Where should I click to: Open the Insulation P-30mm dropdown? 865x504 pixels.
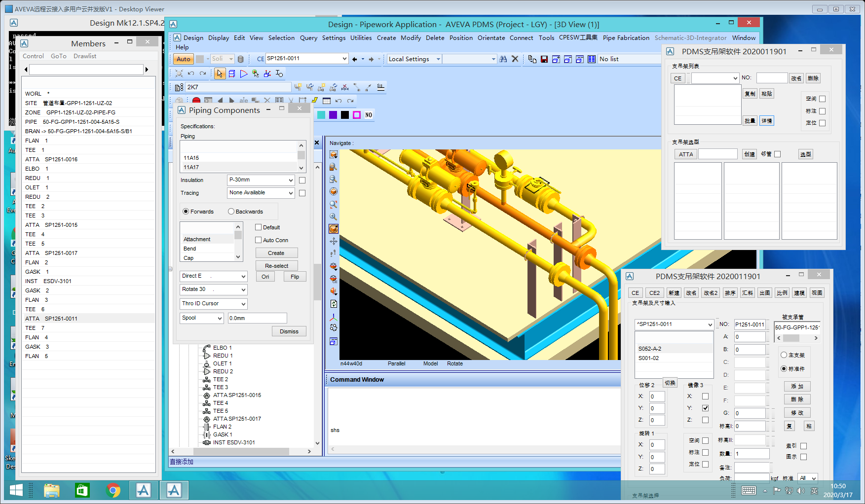click(x=291, y=180)
